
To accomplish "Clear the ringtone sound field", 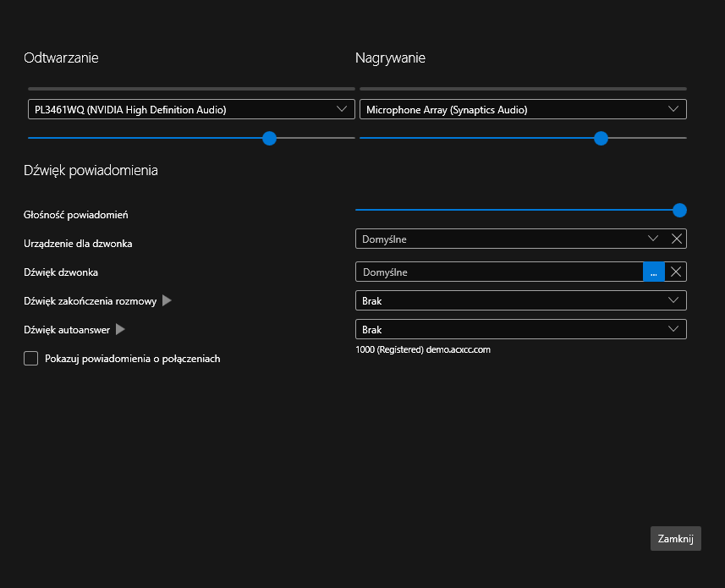I will pos(675,272).
